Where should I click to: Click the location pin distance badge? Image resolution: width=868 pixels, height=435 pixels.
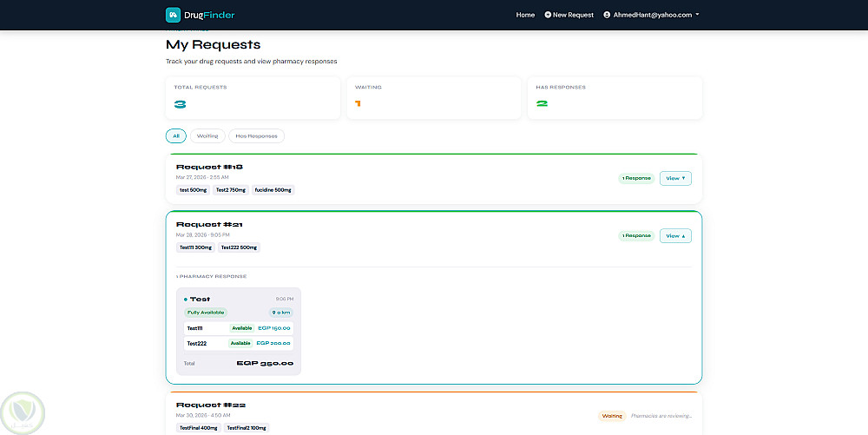coord(280,313)
